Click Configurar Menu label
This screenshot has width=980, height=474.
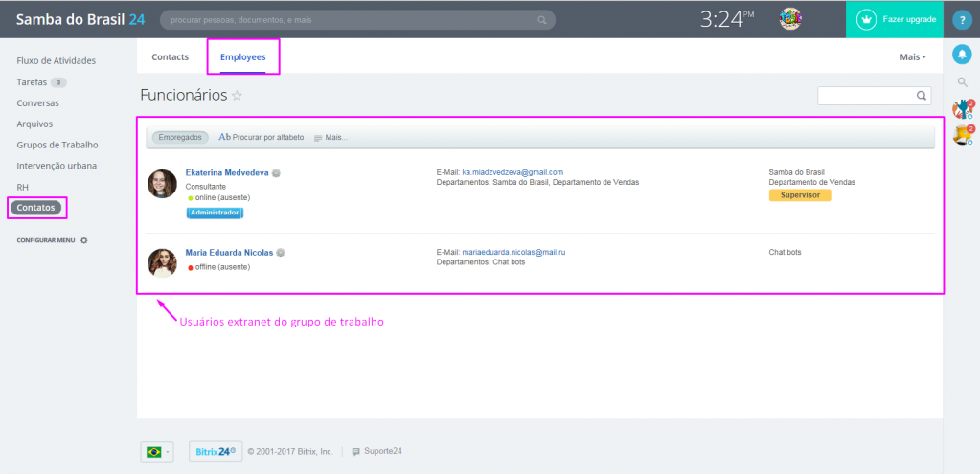46,240
